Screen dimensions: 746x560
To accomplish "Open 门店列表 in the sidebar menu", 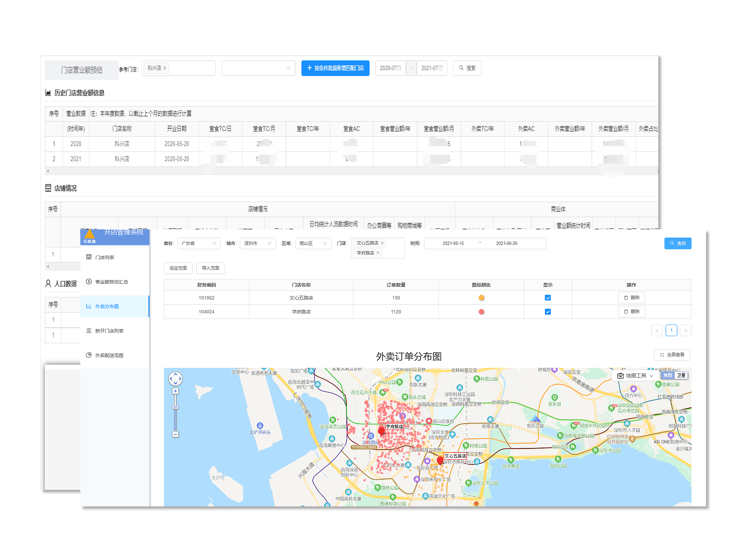I will (105, 258).
